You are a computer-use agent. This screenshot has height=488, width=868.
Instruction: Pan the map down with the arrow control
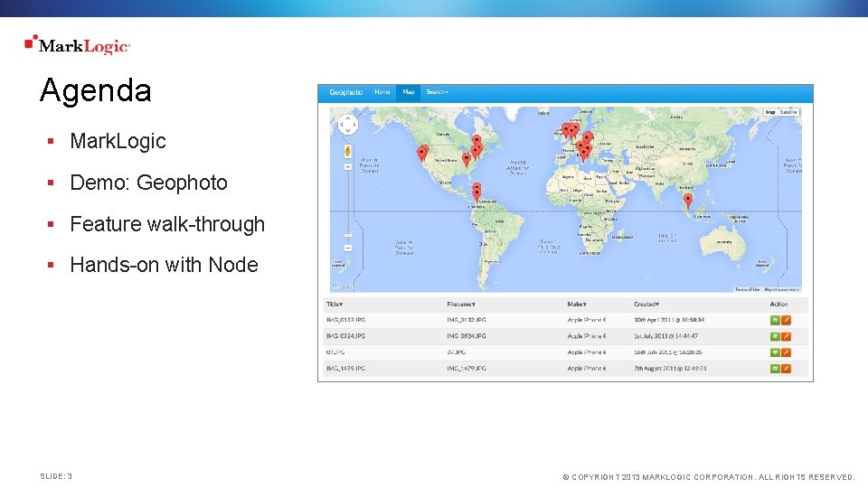(348, 131)
